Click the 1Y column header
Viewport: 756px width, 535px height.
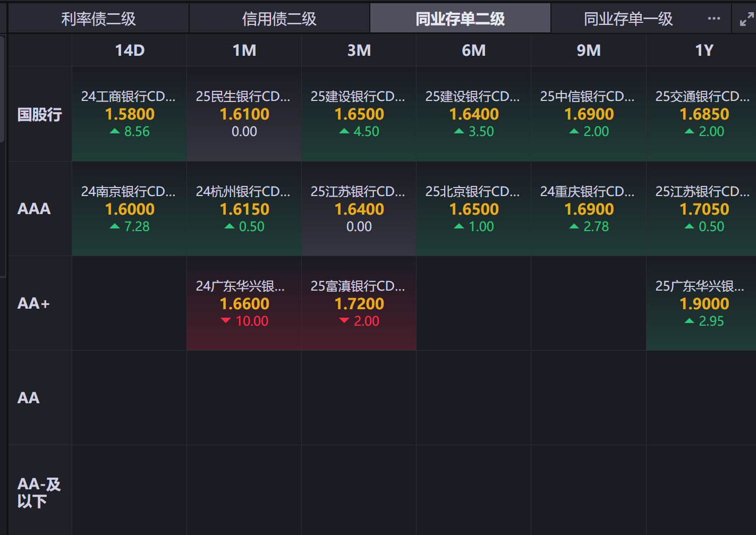point(704,50)
